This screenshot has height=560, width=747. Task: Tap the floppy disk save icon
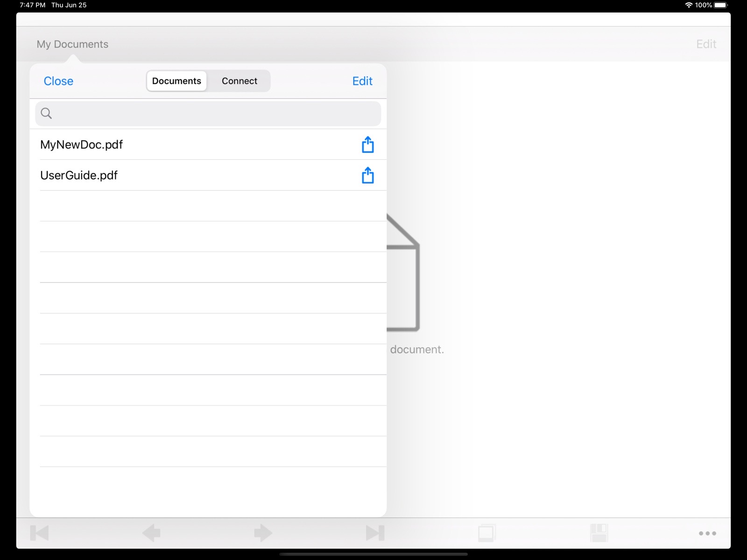tap(599, 533)
